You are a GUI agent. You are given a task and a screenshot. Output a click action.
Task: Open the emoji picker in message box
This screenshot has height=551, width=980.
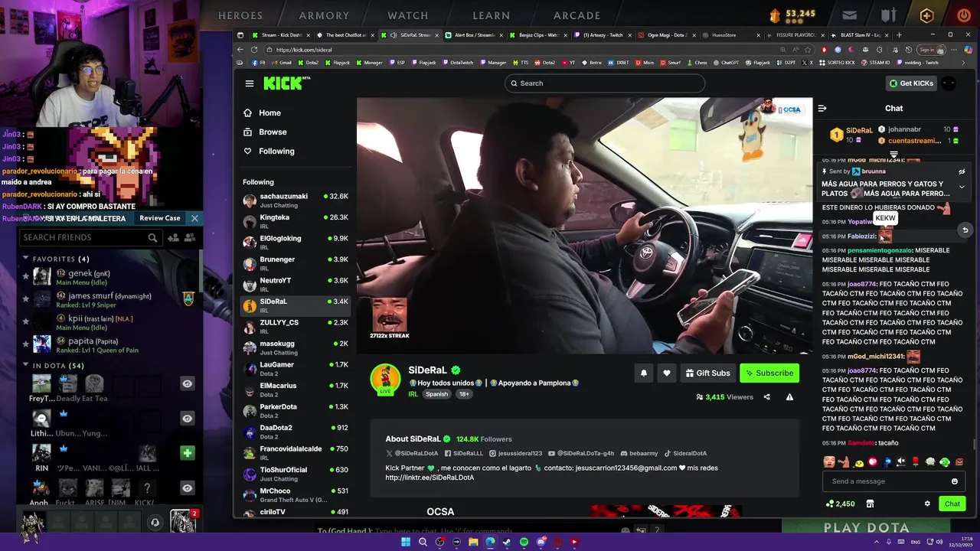point(954,481)
